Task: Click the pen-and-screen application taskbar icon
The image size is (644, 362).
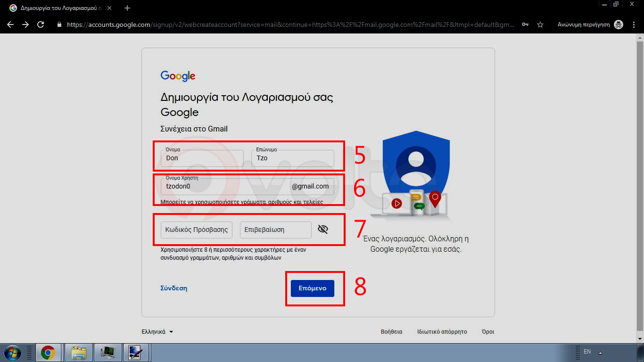Action: coord(137,353)
